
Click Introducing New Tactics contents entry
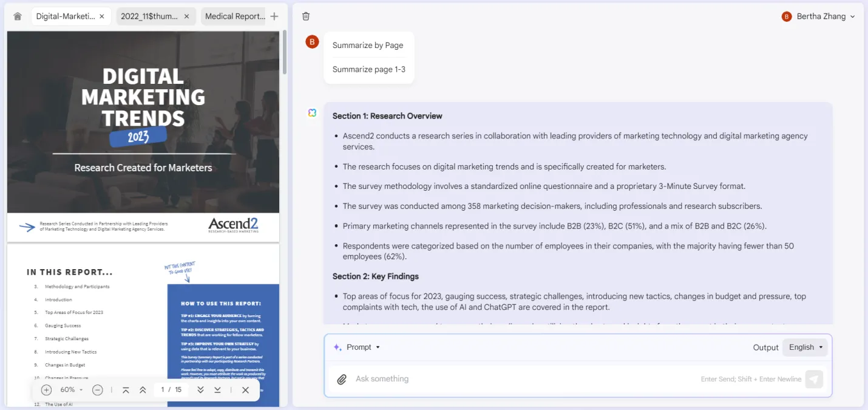point(70,352)
